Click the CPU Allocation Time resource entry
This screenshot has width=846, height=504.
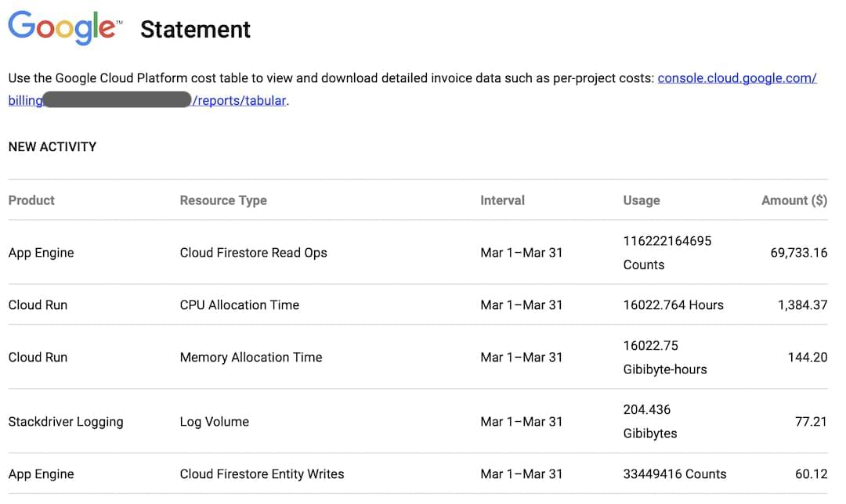tap(239, 305)
